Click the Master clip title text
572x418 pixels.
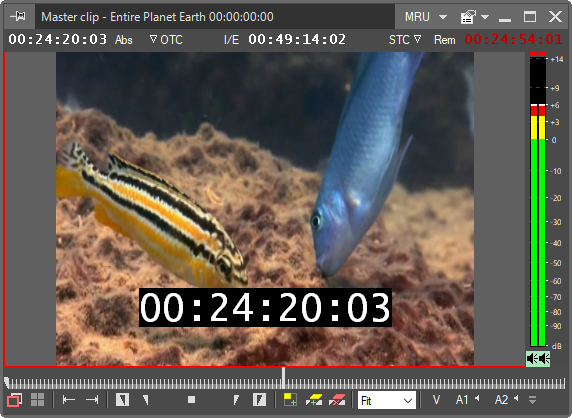pos(157,17)
